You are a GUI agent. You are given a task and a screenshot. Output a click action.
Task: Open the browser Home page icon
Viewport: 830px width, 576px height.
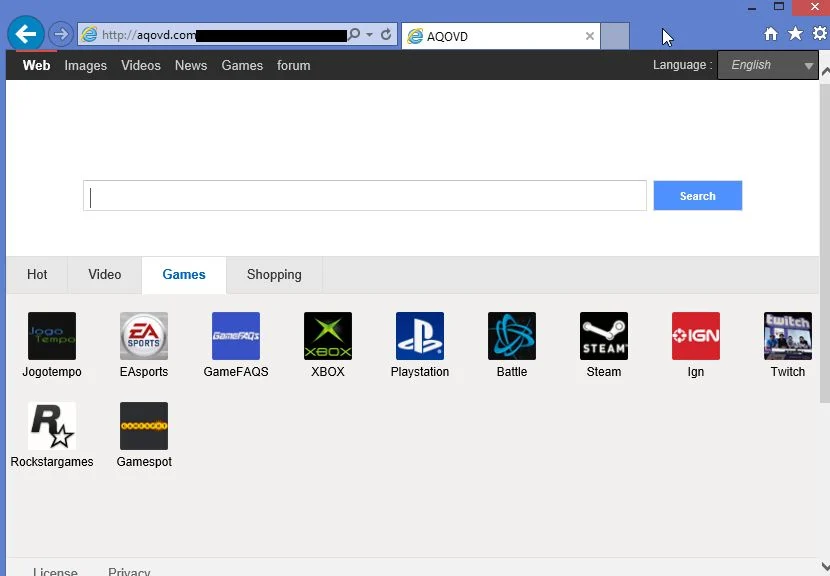point(771,34)
